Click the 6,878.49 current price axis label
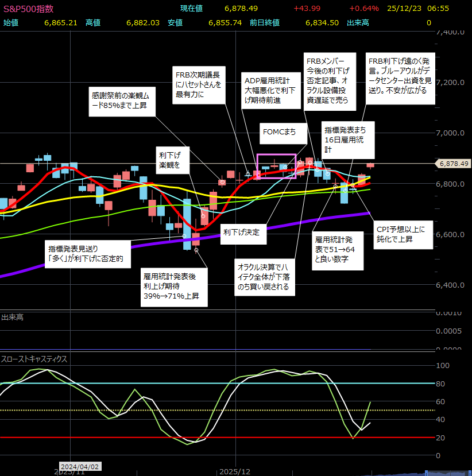The image size is (472, 476). (x=454, y=164)
